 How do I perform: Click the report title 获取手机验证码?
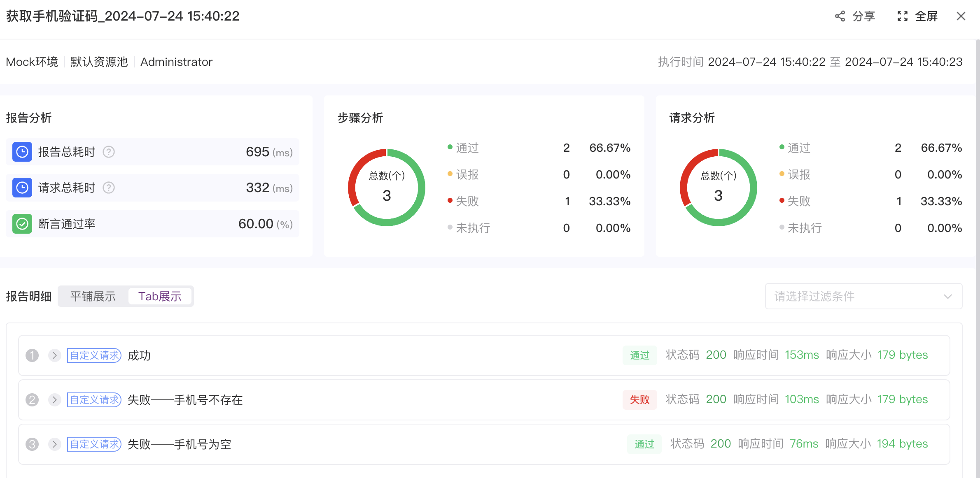[123, 16]
